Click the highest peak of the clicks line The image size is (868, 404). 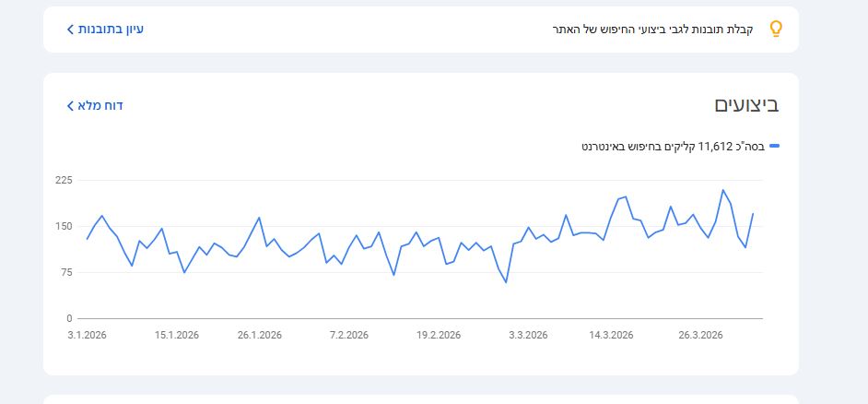click(723, 190)
